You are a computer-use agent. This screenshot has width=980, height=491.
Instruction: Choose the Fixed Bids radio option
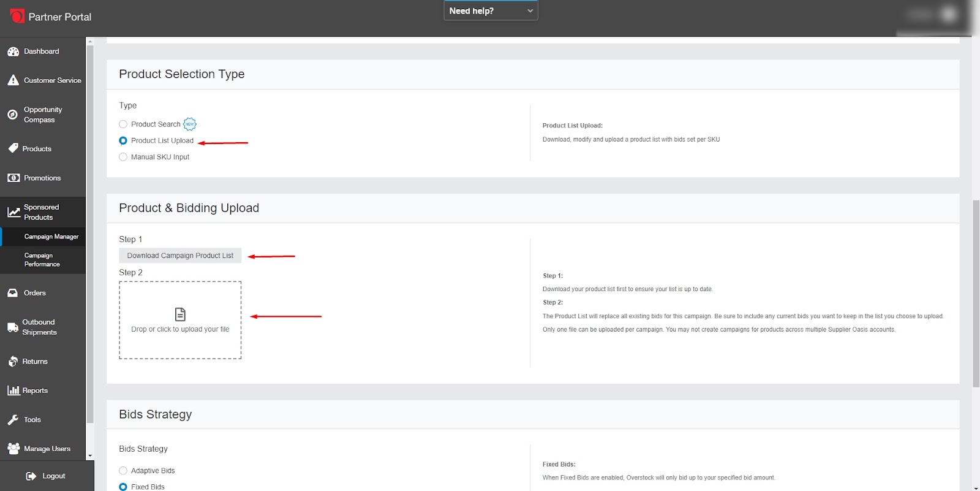(x=123, y=487)
